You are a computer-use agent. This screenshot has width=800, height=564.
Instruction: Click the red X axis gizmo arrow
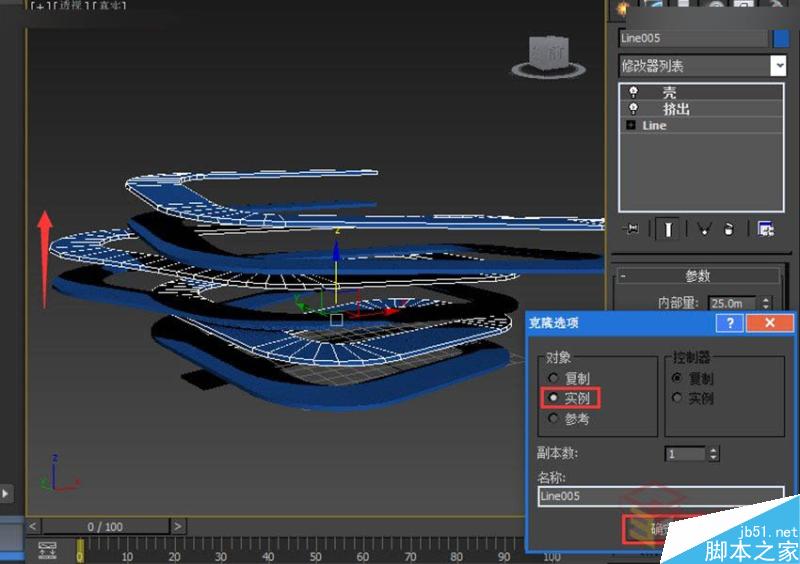[391, 311]
